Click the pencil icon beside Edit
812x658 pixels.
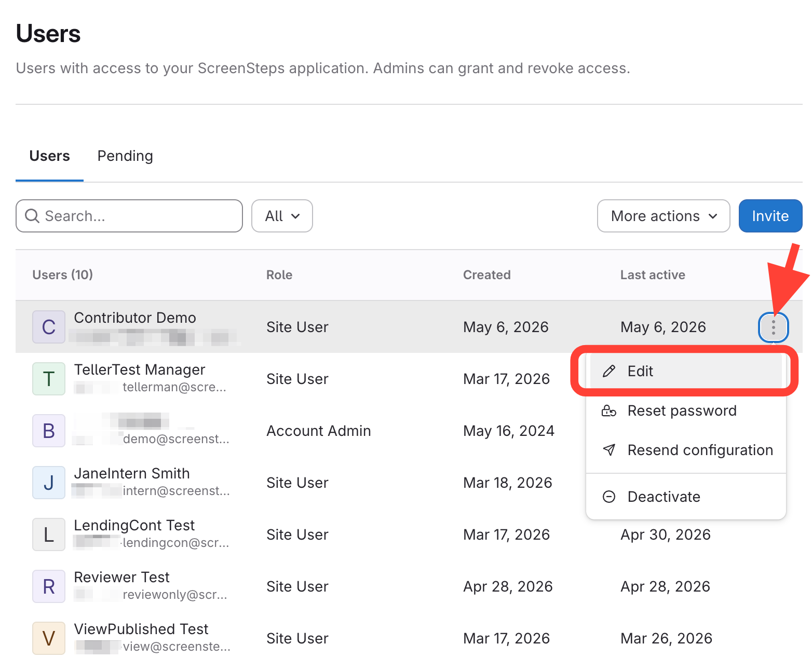click(609, 371)
